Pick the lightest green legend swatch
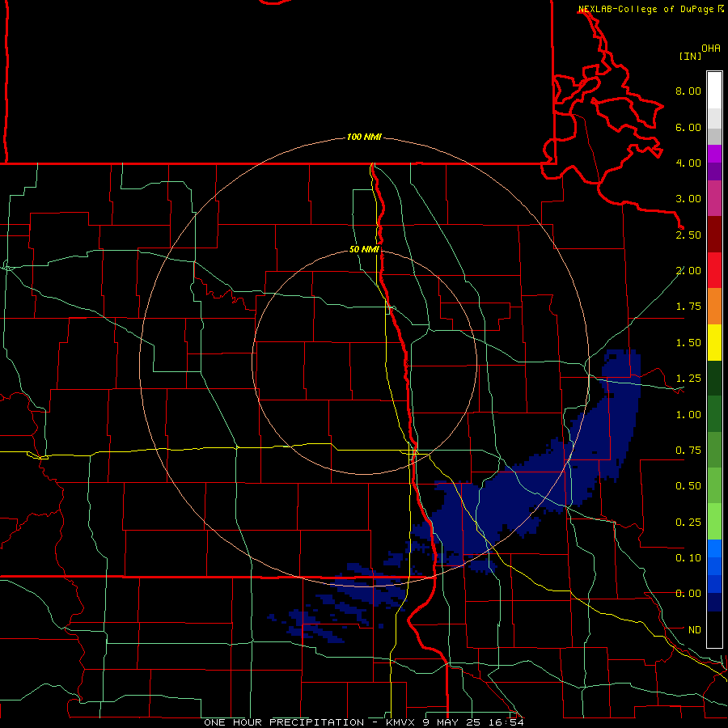Image resolution: width=728 pixels, height=728 pixels. coord(714,522)
